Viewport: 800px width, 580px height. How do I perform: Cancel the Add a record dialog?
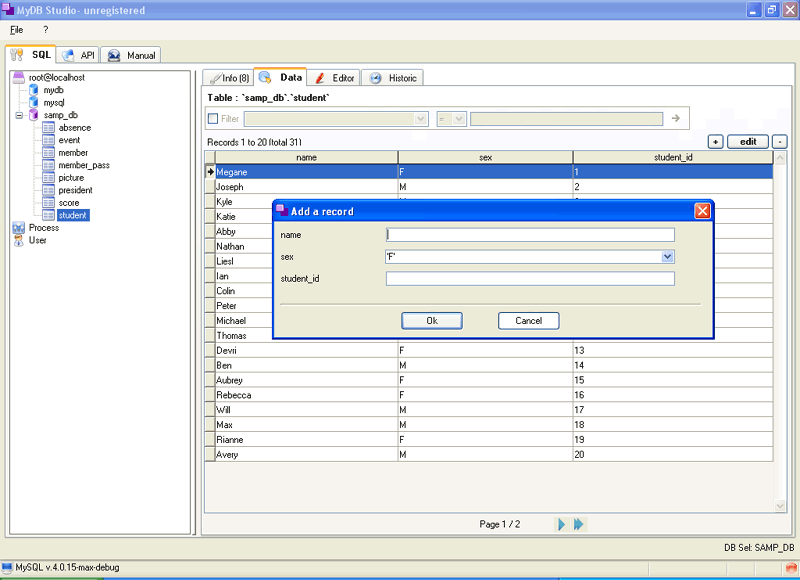(x=529, y=321)
